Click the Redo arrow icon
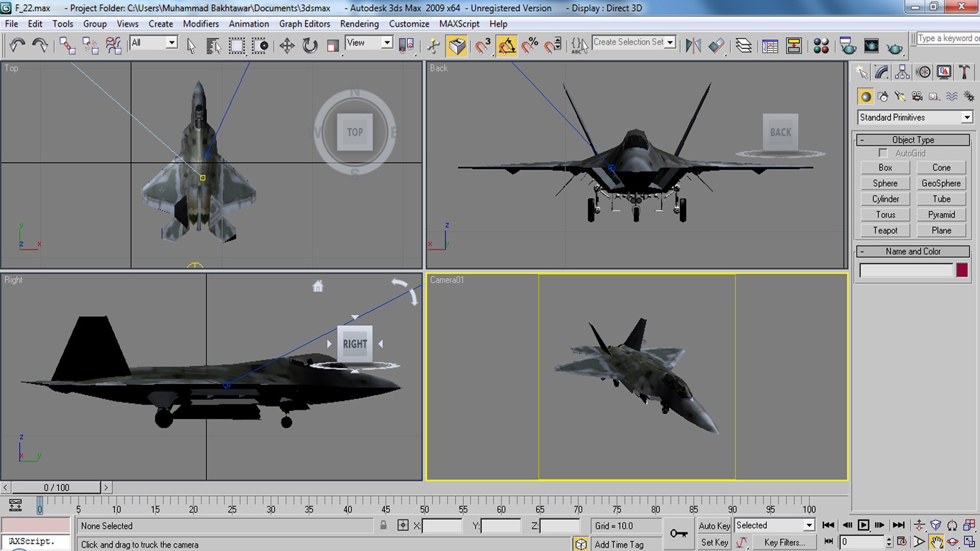This screenshot has height=551, width=980. pos(40,46)
